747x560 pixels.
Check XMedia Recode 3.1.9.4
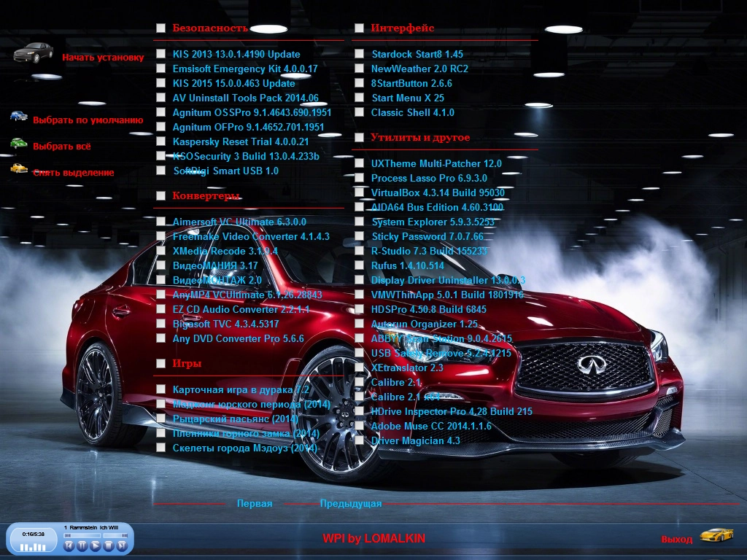(161, 251)
